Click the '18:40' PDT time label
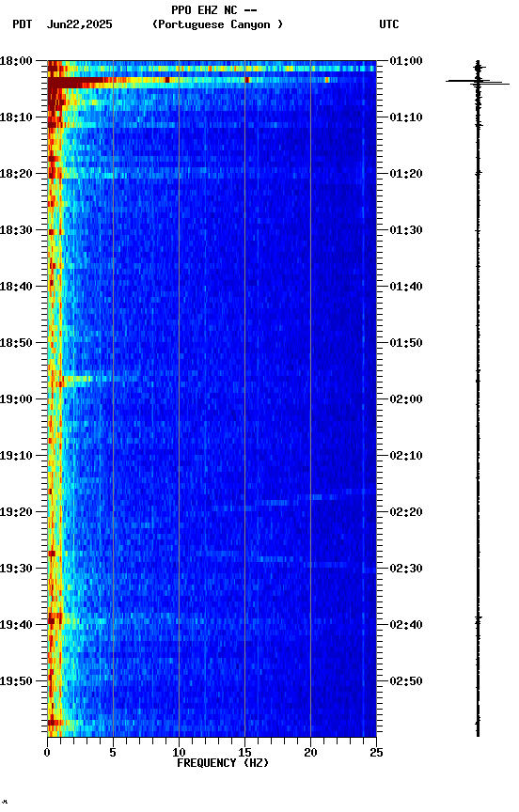 [x=16, y=287]
